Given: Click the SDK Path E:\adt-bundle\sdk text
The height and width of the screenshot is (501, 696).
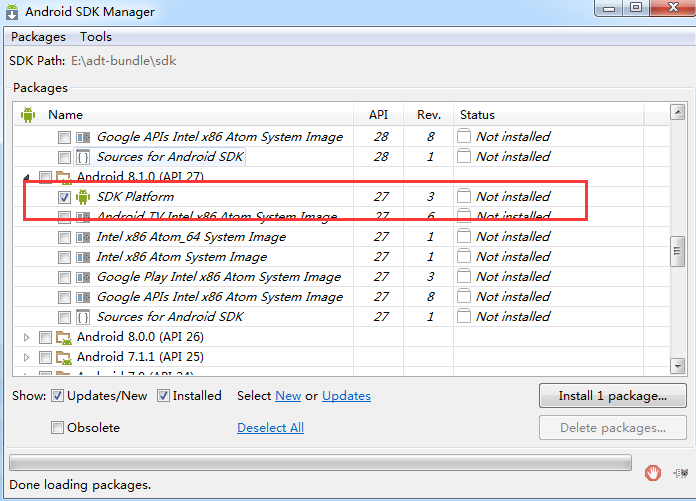Looking at the screenshot, I should (123, 61).
